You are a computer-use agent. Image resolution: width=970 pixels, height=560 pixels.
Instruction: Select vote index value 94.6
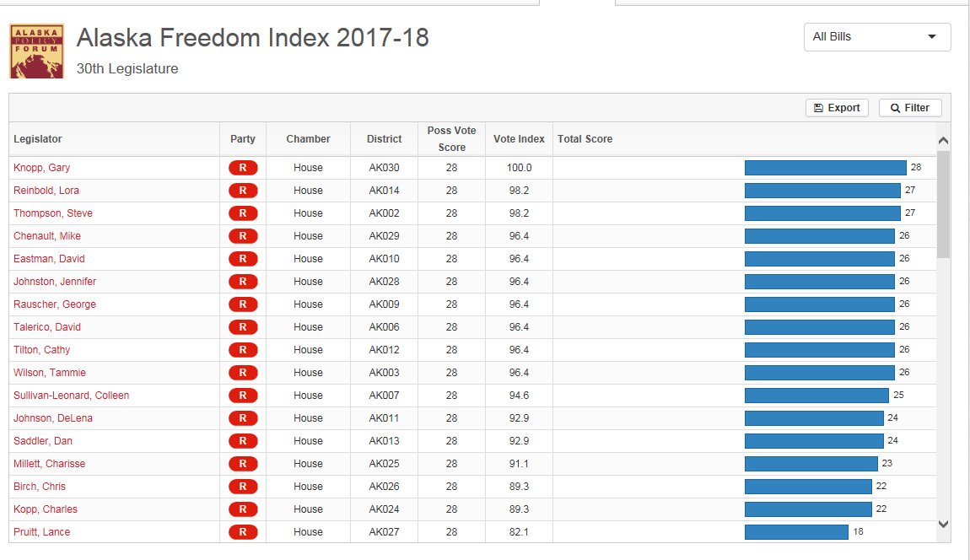tap(519, 396)
